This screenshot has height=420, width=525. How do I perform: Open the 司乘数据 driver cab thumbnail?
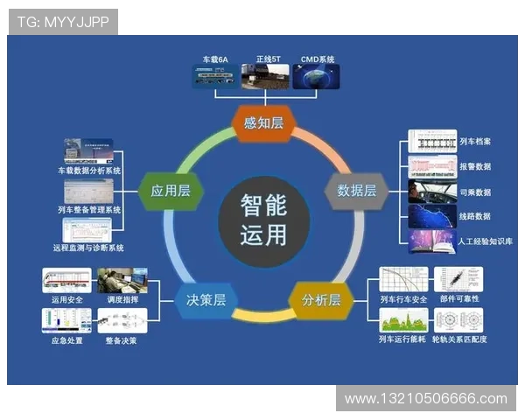[432, 192]
